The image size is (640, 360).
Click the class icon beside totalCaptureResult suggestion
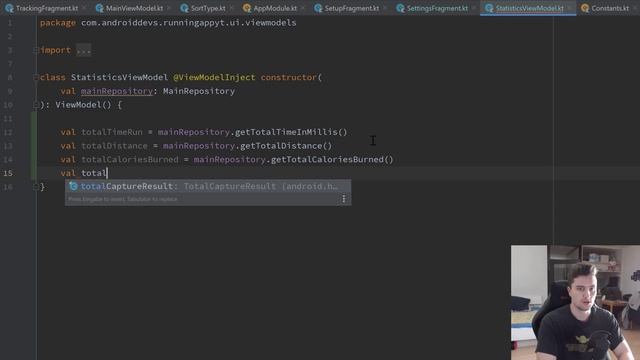pos(73,186)
